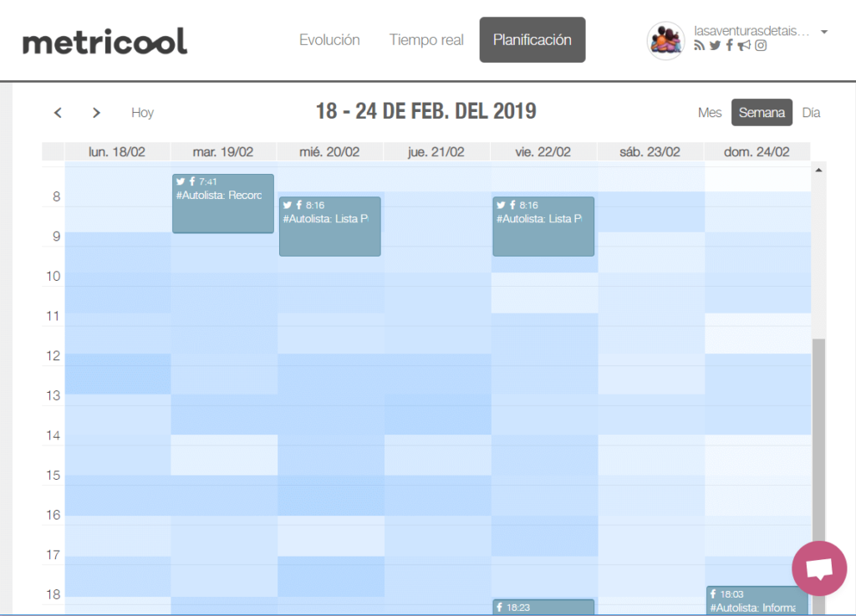This screenshot has width=856, height=616.
Task: Click the lasaventurasdetais account name
Action: tap(752, 31)
